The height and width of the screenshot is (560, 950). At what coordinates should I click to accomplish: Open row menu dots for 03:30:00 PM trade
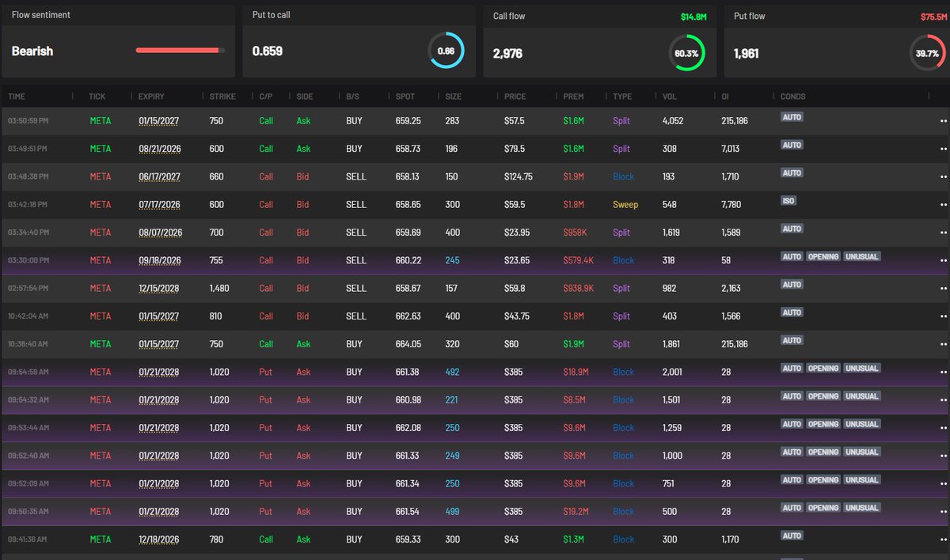(x=943, y=260)
